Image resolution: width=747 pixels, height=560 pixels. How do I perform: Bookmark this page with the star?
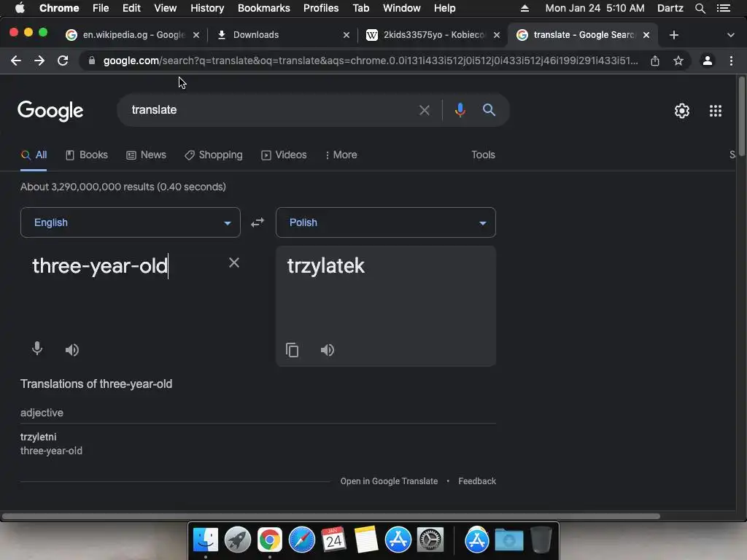click(678, 61)
